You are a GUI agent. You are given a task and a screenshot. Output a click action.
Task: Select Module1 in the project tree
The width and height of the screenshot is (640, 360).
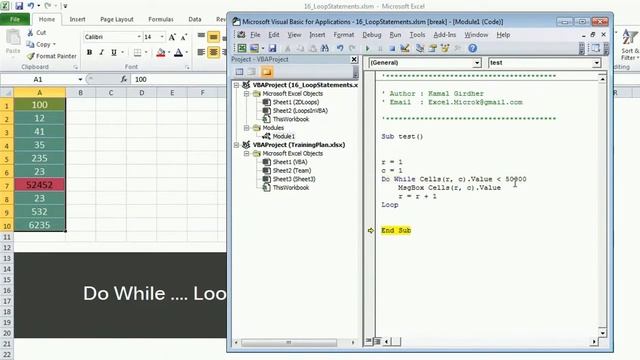click(x=283, y=136)
